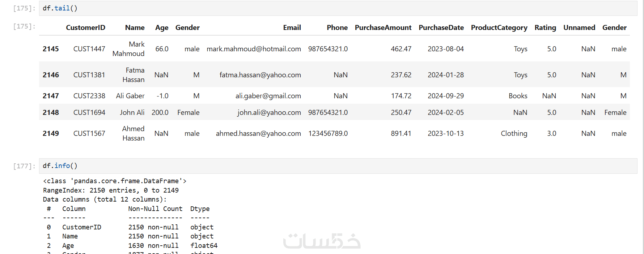Click the CustomerID column header
Screen dimensions: 644x254
tap(85, 27)
